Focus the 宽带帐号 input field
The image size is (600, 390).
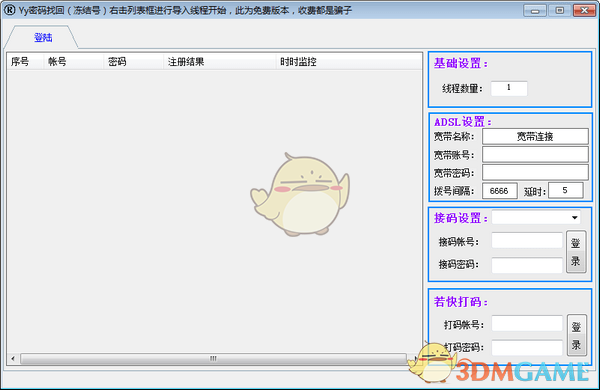tap(535, 155)
